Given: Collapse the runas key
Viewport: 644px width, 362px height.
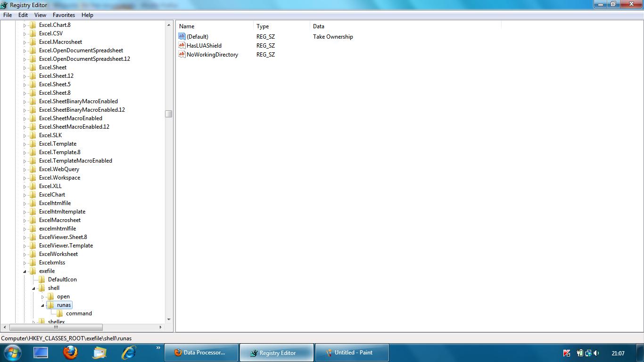Looking at the screenshot, I should tap(42, 305).
